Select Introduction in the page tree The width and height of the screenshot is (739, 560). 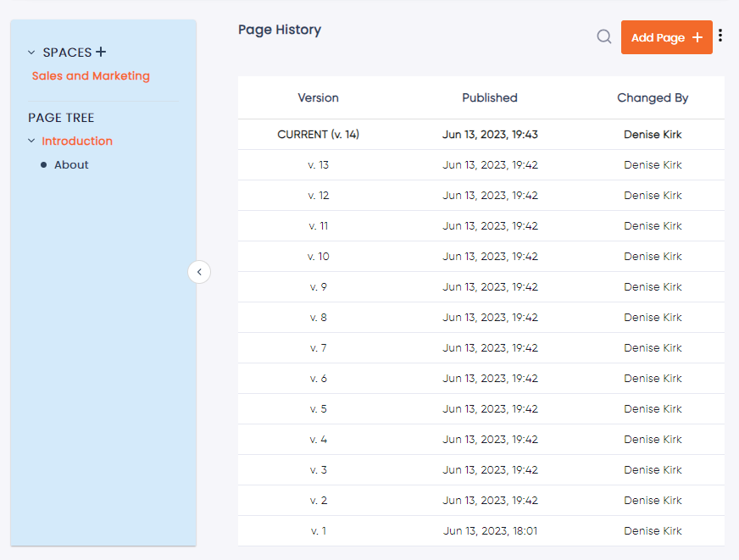(x=76, y=141)
